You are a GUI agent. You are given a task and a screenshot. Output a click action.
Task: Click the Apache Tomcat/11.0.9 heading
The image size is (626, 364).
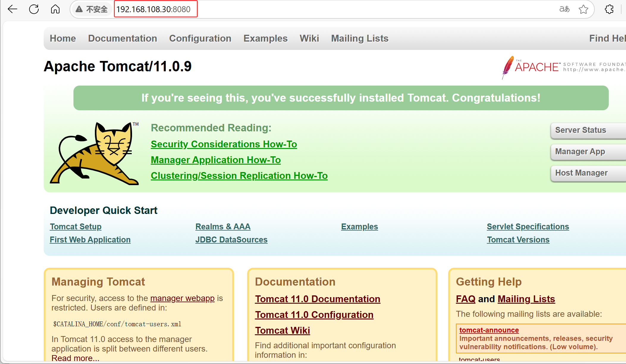tap(118, 66)
